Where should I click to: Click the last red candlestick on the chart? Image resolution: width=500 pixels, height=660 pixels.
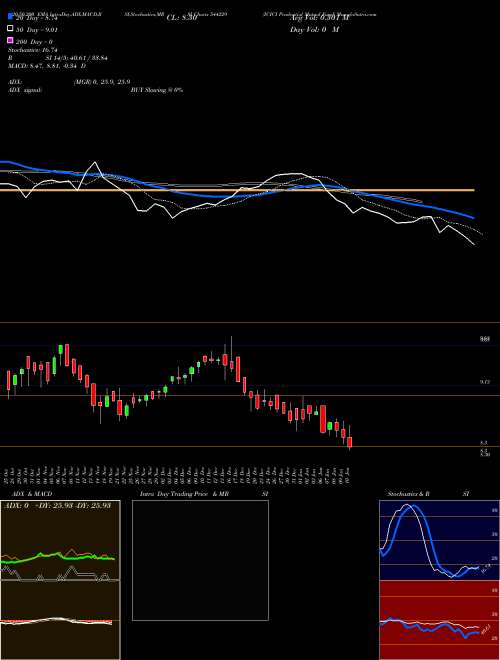click(x=349, y=442)
